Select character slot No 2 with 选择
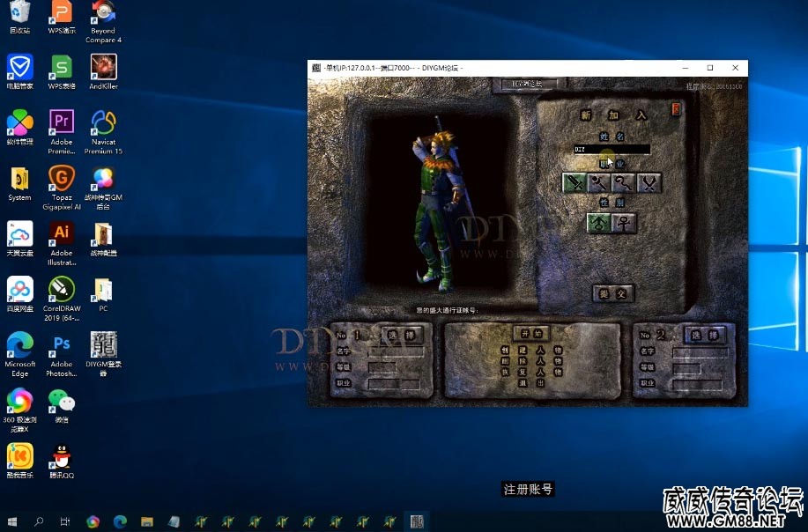This screenshot has width=808, height=532. (705, 336)
